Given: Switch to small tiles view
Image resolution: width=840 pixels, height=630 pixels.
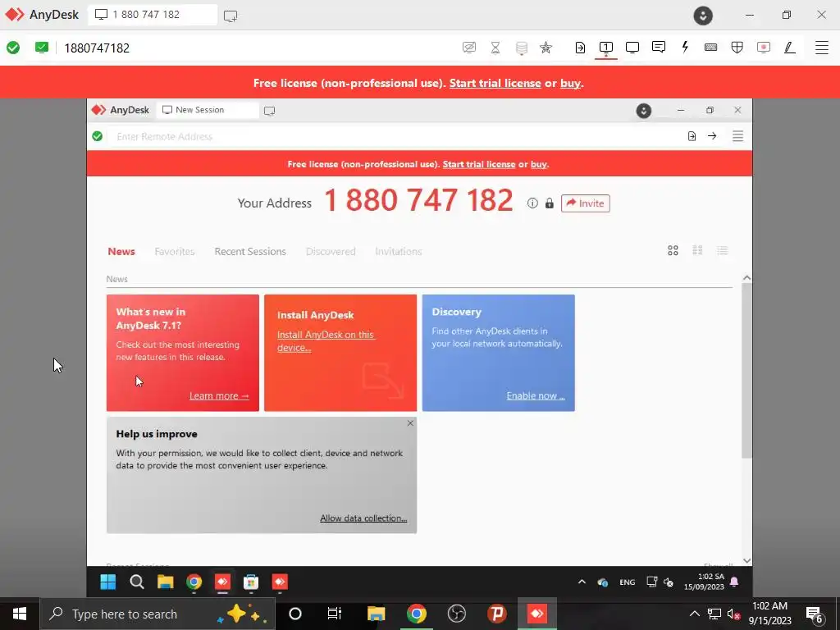Looking at the screenshot, I should pos(697,250).
